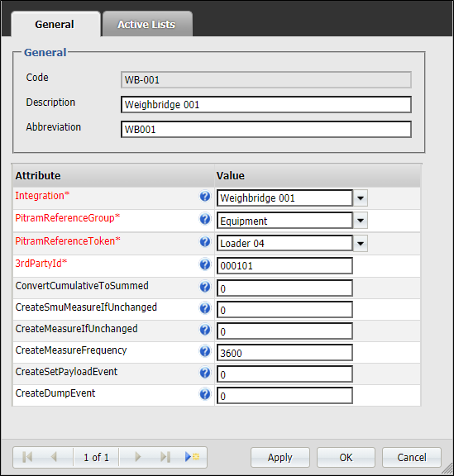Click the Description input field
Screen dimensions: 454x476
(x=266, y=105)
